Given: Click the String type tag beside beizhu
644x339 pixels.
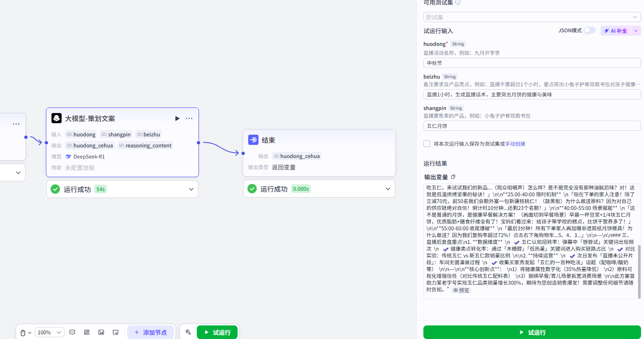Looking at the screenshot, I should pos(450,76).
